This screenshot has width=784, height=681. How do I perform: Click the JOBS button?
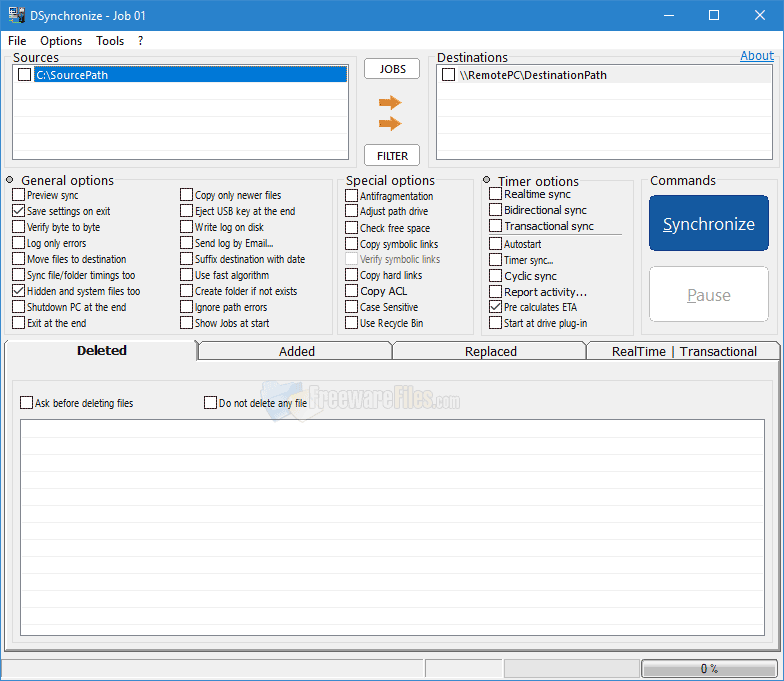click(x=392, y=69)
